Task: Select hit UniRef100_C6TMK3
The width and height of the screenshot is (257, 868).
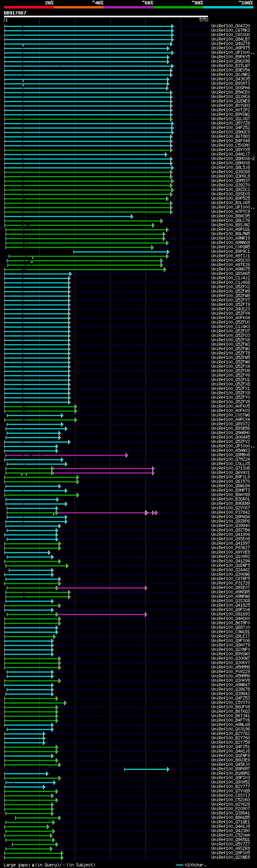Action: coord(230,30)
